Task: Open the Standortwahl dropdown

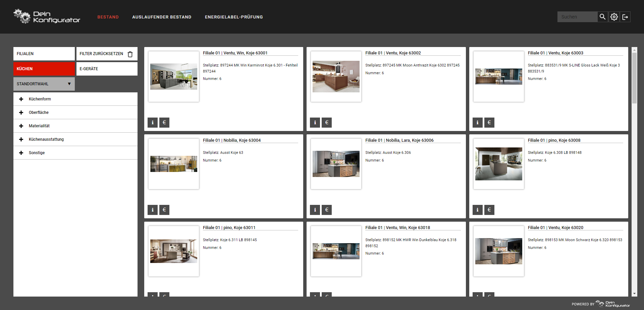Action: (44, 84)
